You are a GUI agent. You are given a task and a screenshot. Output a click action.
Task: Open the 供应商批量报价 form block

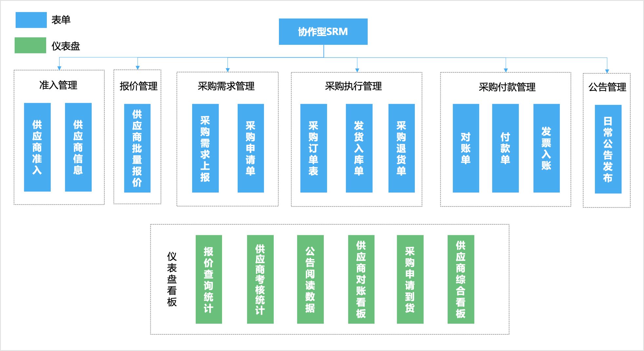pos(137,148)
